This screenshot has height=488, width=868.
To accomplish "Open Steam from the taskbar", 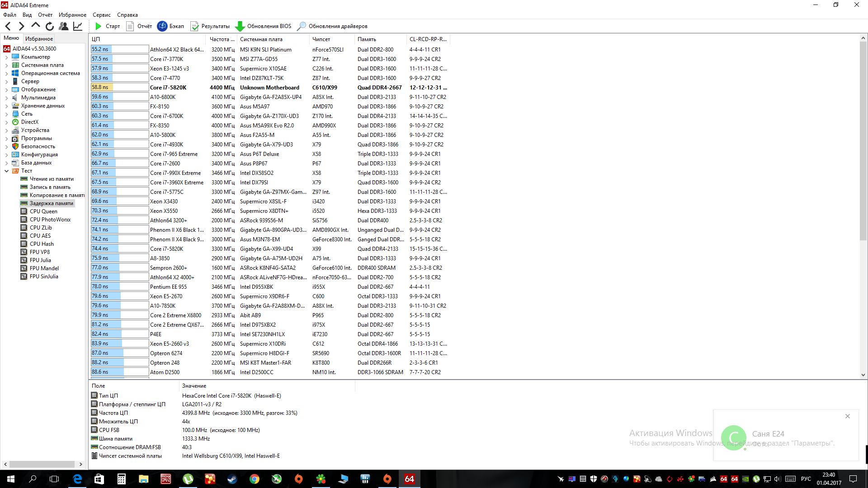I will click(232, 479).
